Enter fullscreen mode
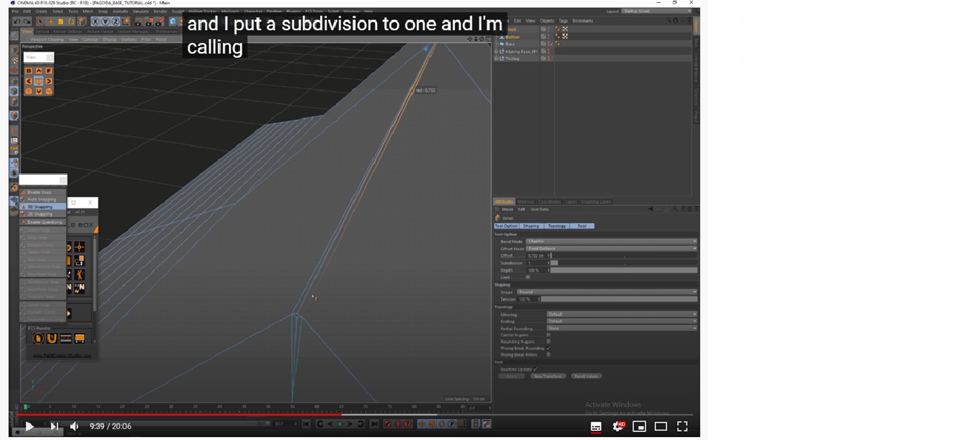980x440 pixels. click(682, 427)
